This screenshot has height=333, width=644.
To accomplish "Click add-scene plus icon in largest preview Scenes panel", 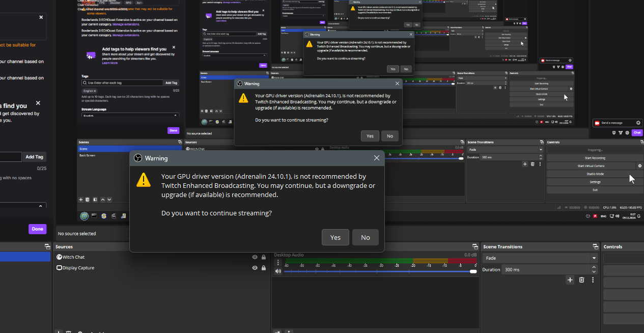I will (80, 200).
